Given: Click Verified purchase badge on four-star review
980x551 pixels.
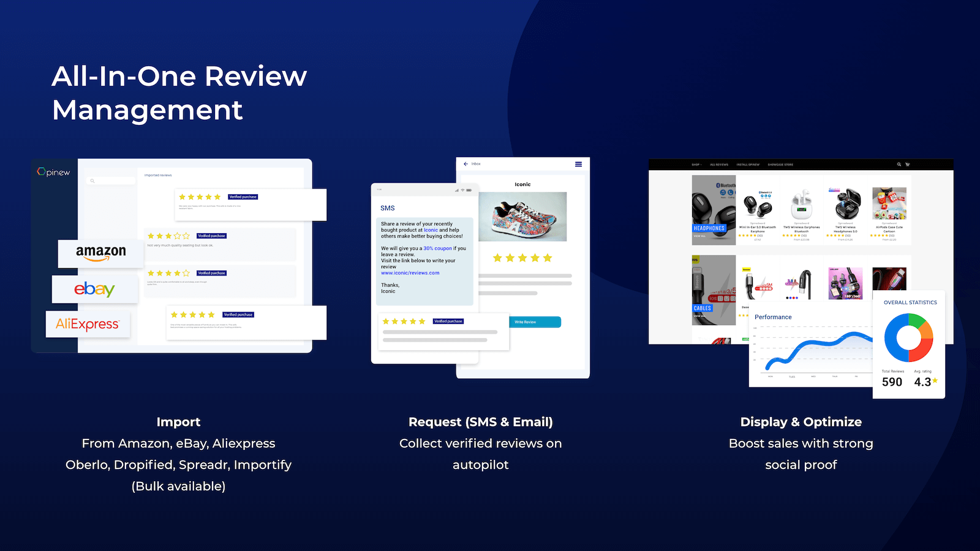Looking at the screenshot, I should click(x=212, y=273).
